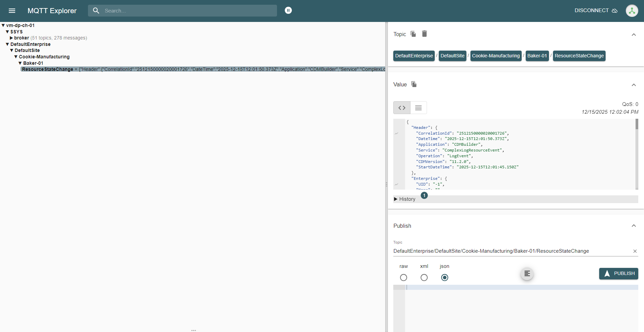This screenshot has height=332, width=644.
Task: Click the DefaultSite breadcrumb chip
Action: pyautogui.click(x=452, y=56)
